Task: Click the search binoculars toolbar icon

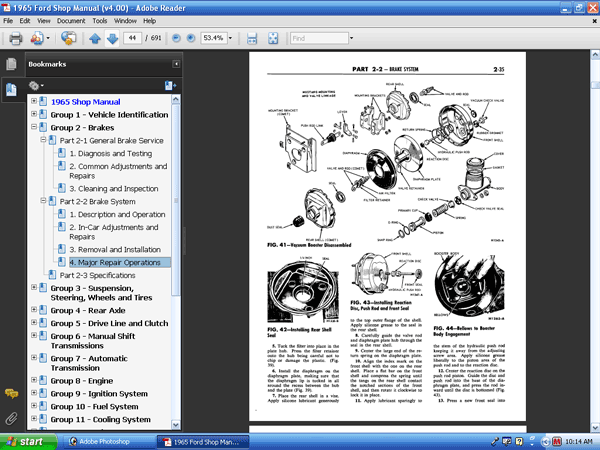Action: (x=68, y=38)
